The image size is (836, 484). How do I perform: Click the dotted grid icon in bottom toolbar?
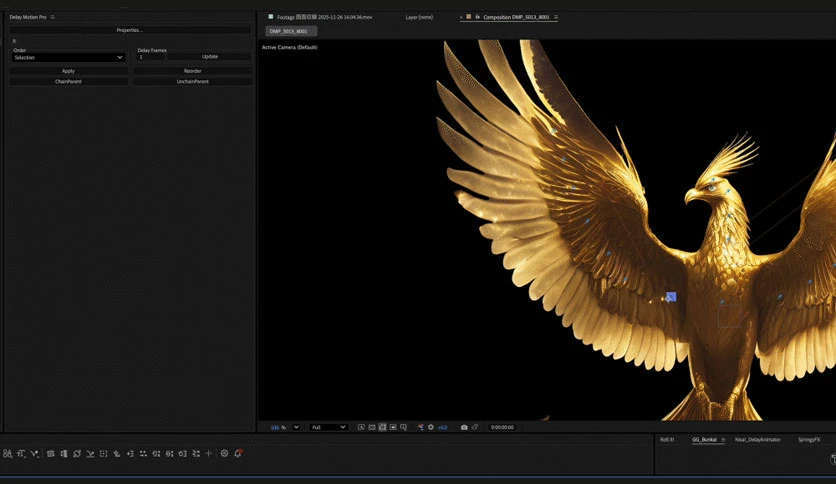(103, 454)
